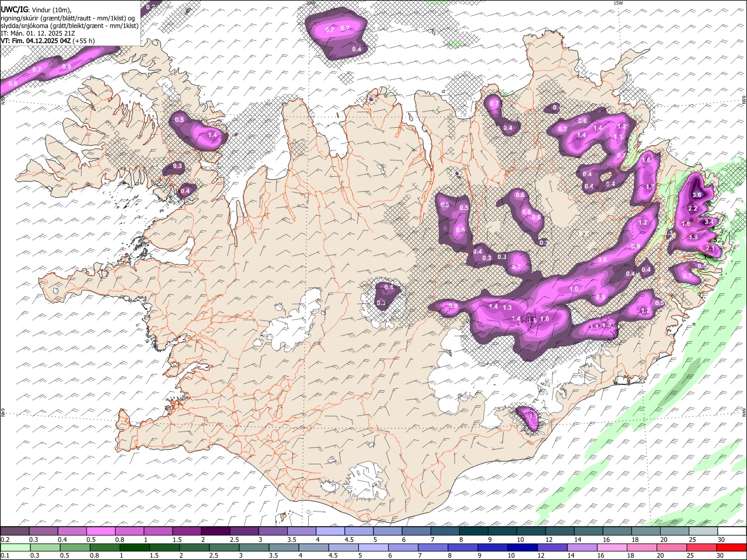This screenshot has height=560, width=747.
Task: Click the bright pink swatch at 0.5 in snow legend
Action: tap(101, 531)
